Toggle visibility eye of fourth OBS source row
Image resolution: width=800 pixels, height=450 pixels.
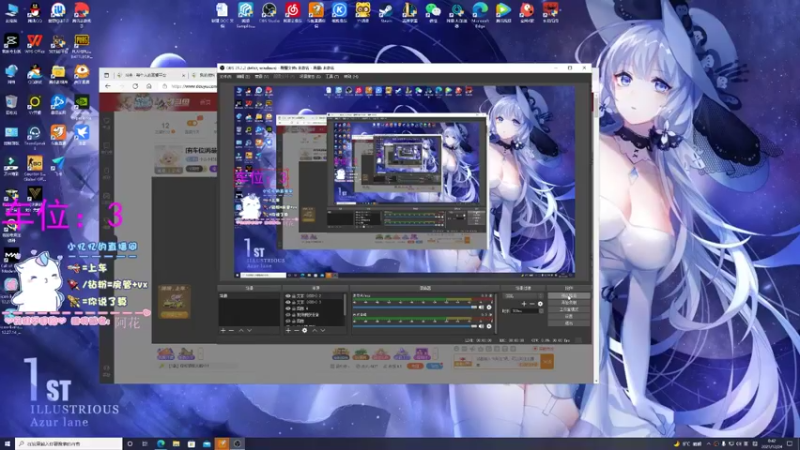point(288,315)
